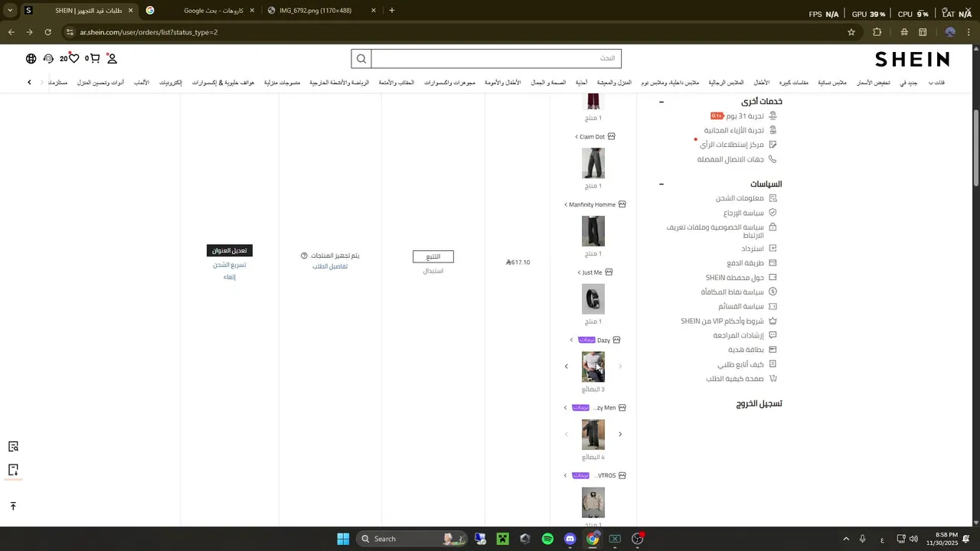Open the browser extensions puzzle icon
Image resolution: width=980 pixels, height=551 pixels.
(877, 32)
